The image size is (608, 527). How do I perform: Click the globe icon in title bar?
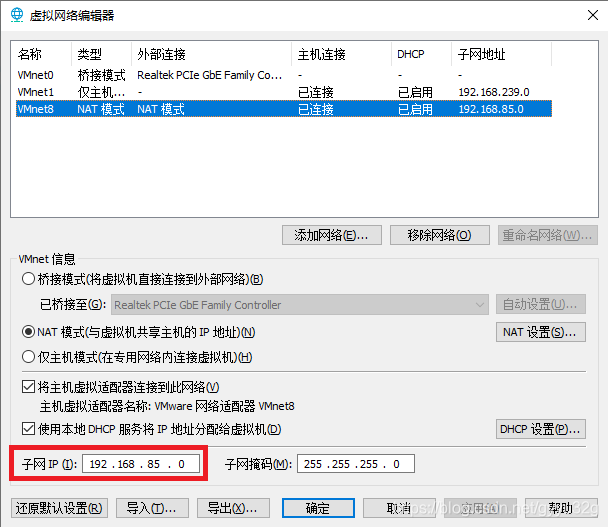coord(17,15)
